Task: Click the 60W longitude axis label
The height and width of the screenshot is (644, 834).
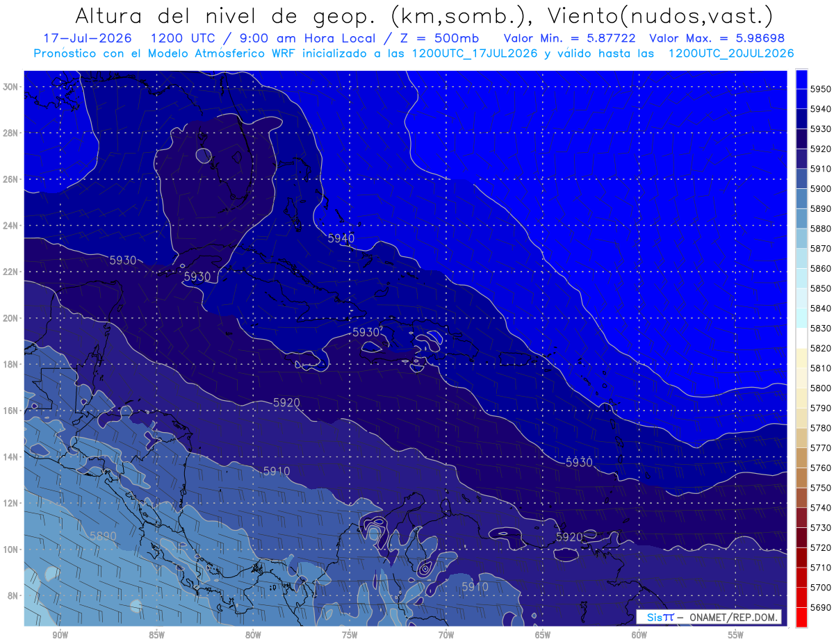Action: [x=639, y=635]
